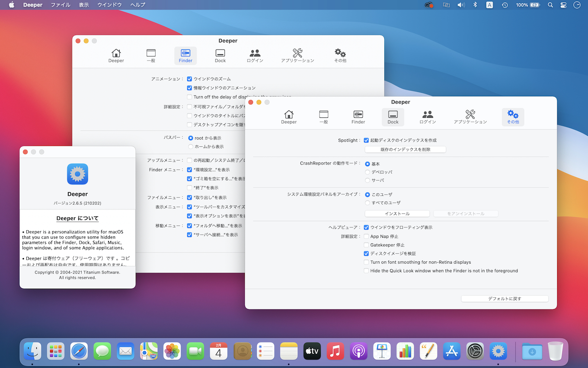Open FaceTime from the Dock
Image resolution: width=588 pixels, height=368 pixels.
[195, 351]
